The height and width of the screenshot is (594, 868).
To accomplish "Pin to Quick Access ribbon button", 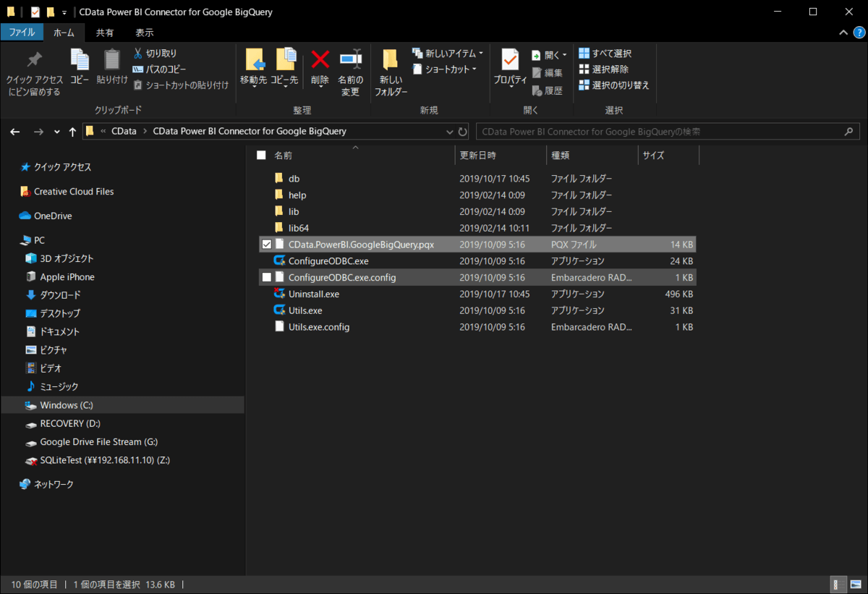I will pos(34,72).
